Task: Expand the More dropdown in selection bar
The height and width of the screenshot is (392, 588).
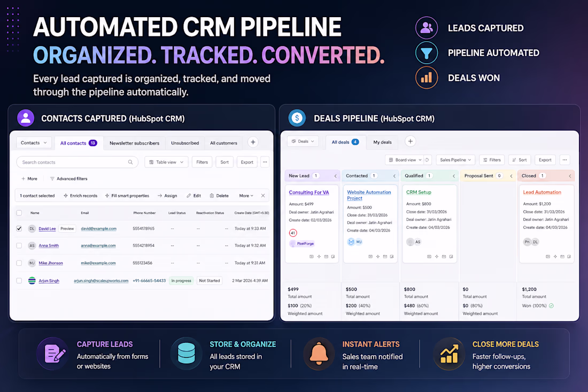Action: pyautogui.click(x=246, y=195)
